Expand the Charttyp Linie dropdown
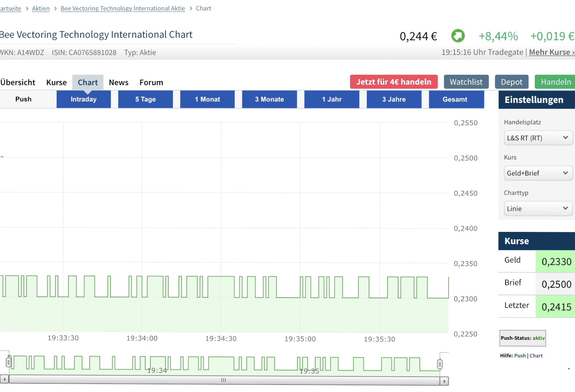This screenshot has height=392, width=575. [538, 208]
